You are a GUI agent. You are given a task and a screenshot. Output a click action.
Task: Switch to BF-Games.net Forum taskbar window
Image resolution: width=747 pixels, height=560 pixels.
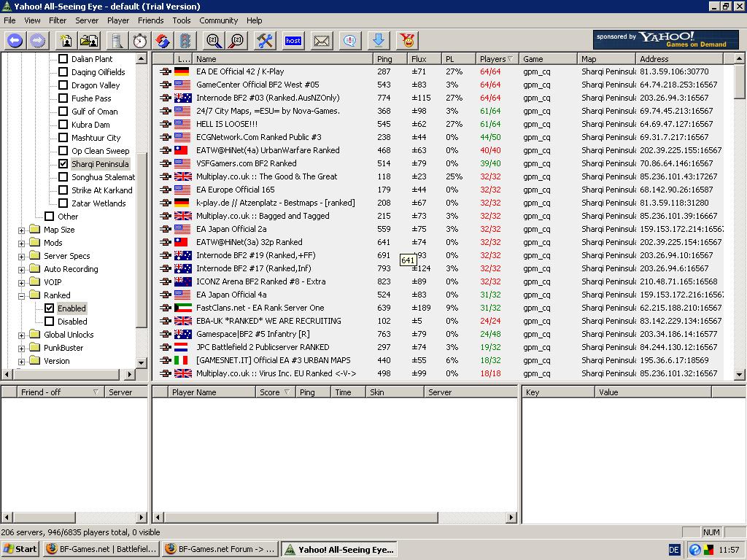[219, 549]
